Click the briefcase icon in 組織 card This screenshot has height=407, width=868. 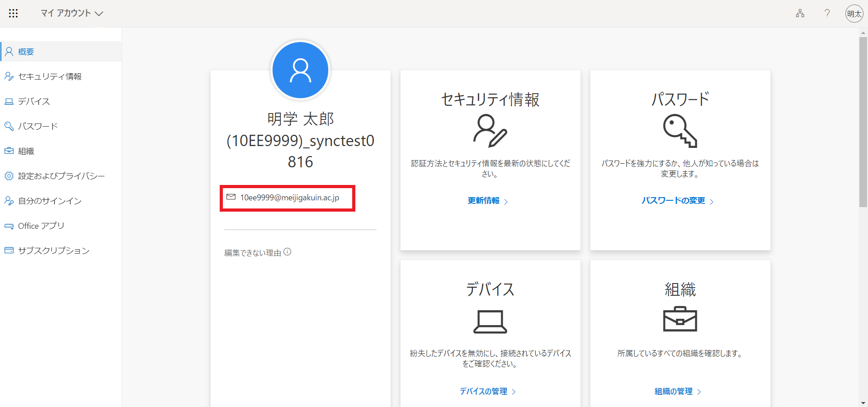680,319
